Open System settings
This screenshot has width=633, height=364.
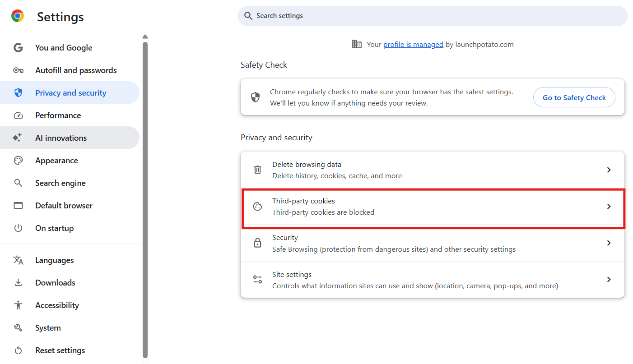pyautogui.click(x=70, y=328)
